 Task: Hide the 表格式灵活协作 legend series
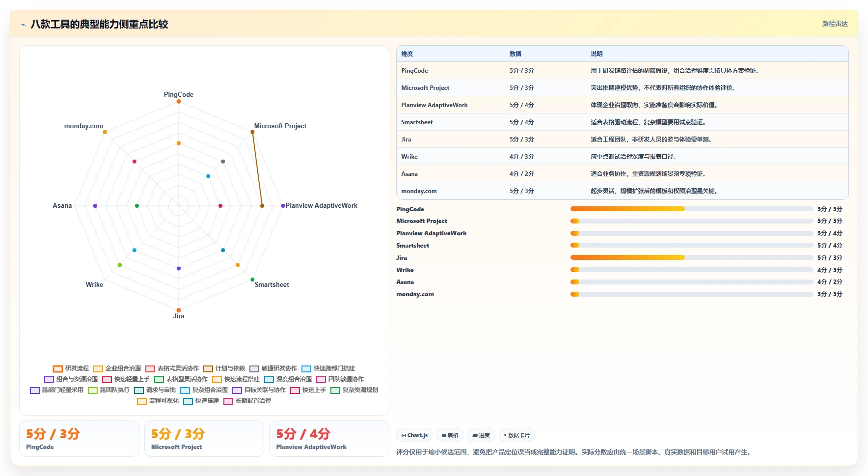click(x=172, y=368)
